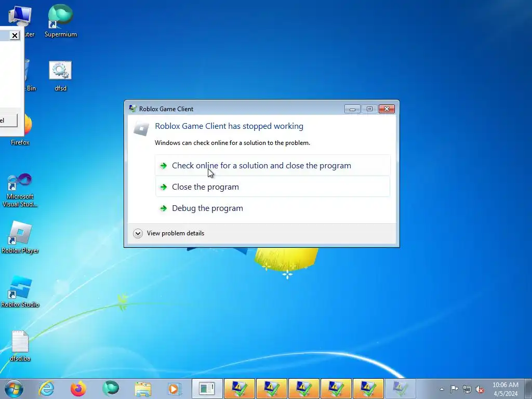Select Microsoft Visual Studio desktop shortcut
Image resolution: width=532 pixels, height=399 pixels.
point(20,190)
